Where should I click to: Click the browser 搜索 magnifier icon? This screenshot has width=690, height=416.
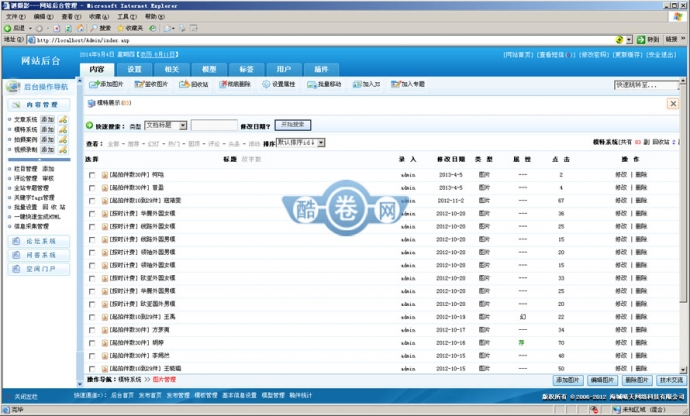(x=94, y=28)
